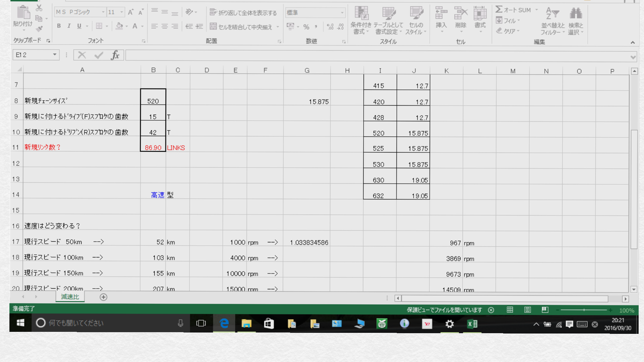Open the Windows Start menu

[x=21, y=323]
